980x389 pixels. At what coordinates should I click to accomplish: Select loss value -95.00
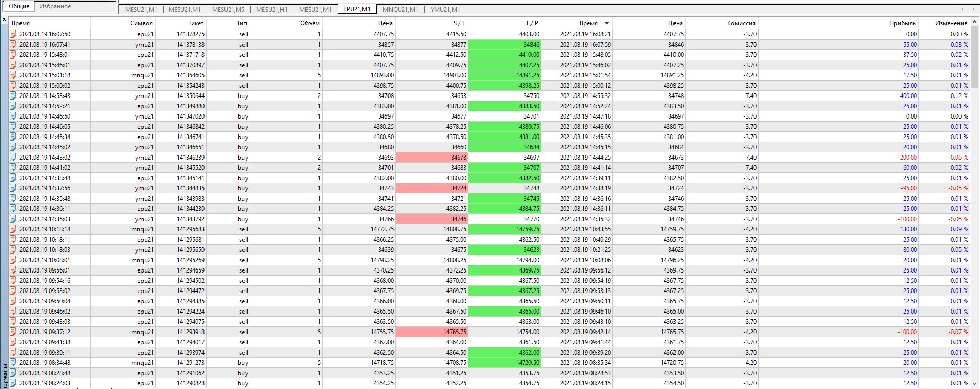pos(909,188)
